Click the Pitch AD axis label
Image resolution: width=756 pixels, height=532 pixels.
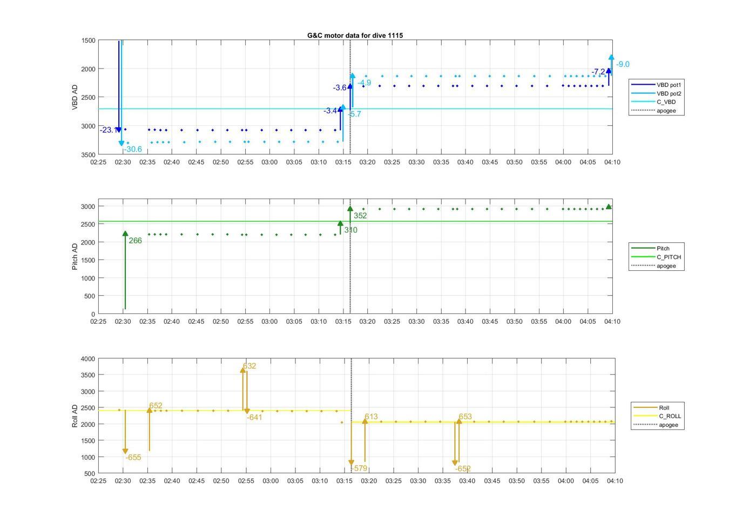[x=75, y=256]
